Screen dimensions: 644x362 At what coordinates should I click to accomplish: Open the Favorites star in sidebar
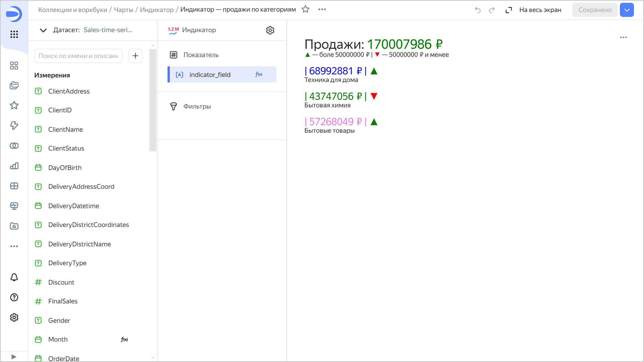pos(14,105)
